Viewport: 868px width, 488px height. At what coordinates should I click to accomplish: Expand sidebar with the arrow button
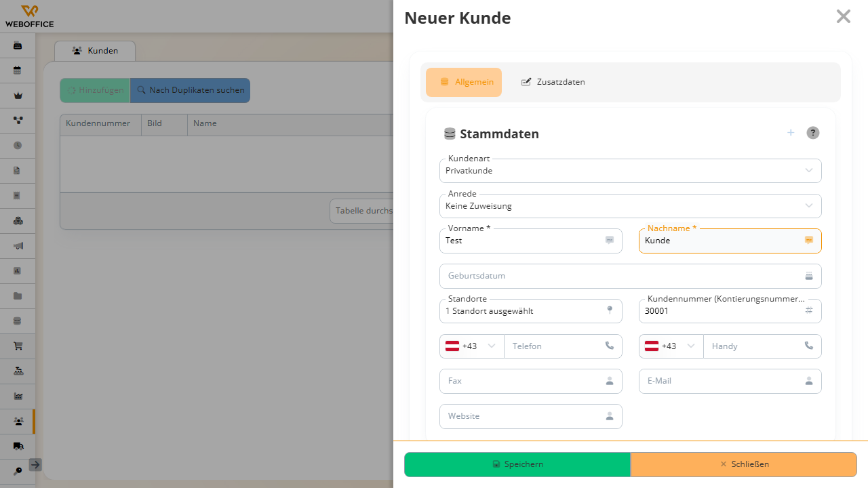tap(35, 464)
